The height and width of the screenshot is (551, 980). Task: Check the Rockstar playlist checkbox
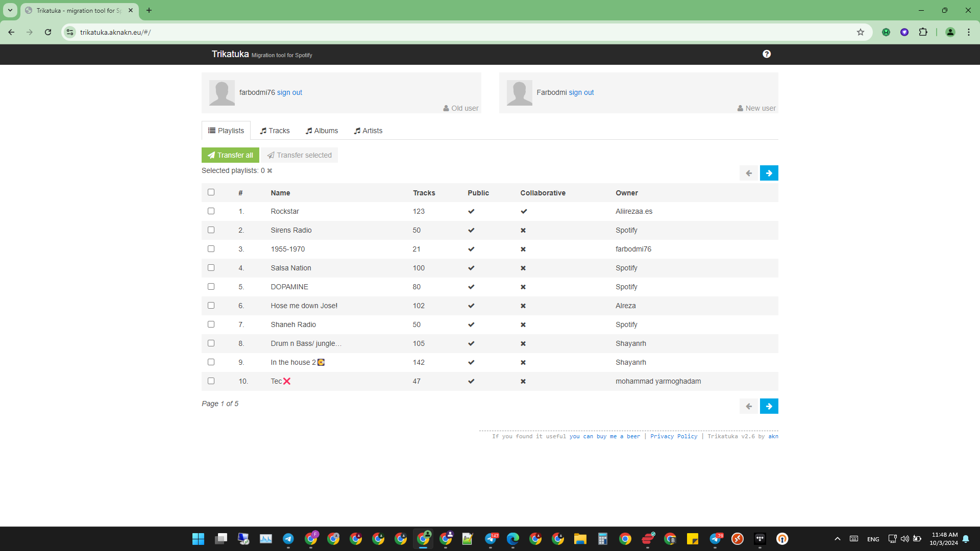(211, 211)
